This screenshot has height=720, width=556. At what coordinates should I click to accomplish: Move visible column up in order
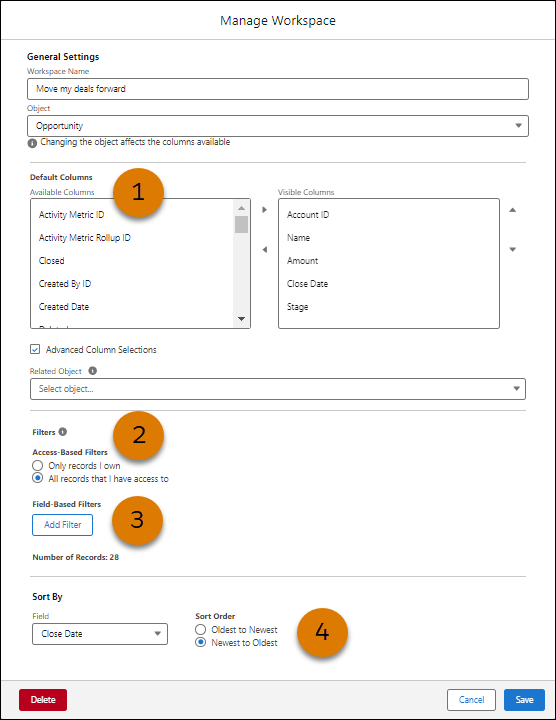pyautogui.click(x=513, y=210)
